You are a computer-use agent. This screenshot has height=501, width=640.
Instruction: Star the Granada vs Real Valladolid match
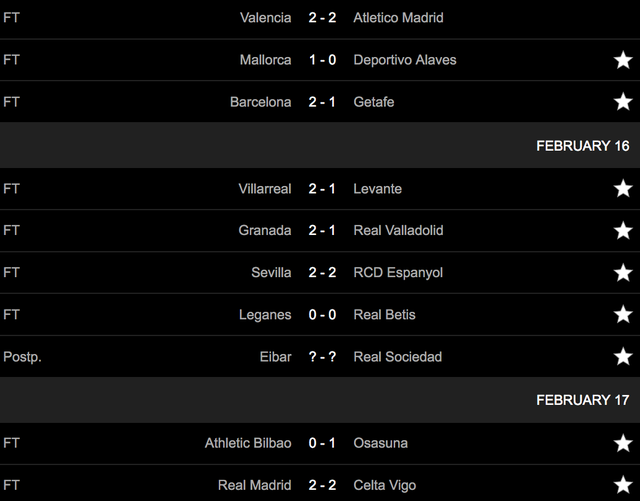(x=623, y=230)
